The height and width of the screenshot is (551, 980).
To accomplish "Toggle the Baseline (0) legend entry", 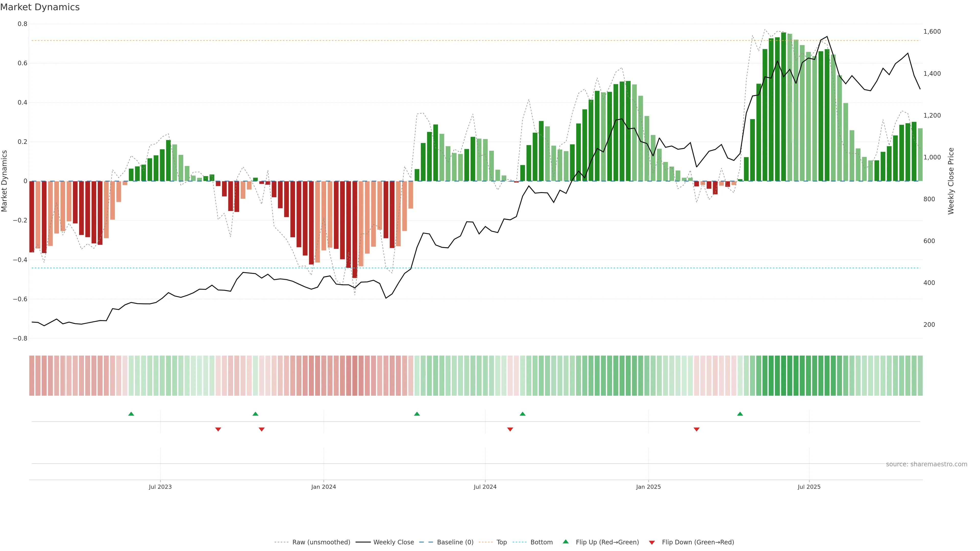I will (x=455, y=542).
